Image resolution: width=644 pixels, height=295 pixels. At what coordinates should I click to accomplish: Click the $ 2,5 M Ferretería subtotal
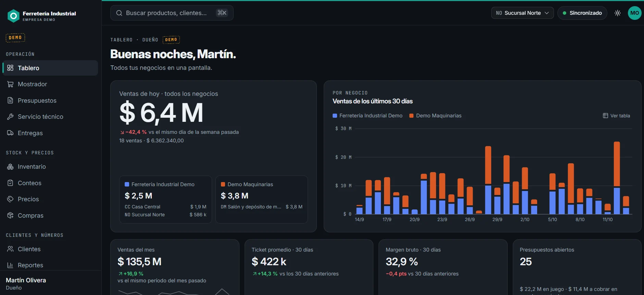[138, 196]
